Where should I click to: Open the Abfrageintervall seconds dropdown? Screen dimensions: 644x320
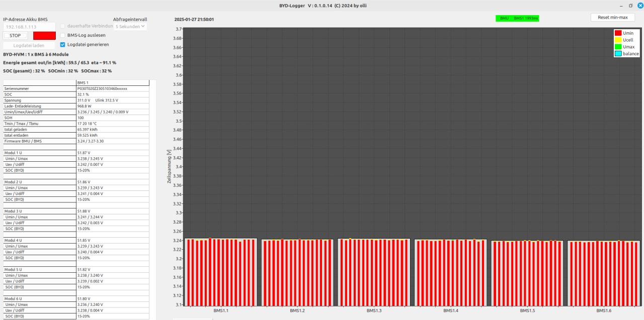[x=130, y=26]
